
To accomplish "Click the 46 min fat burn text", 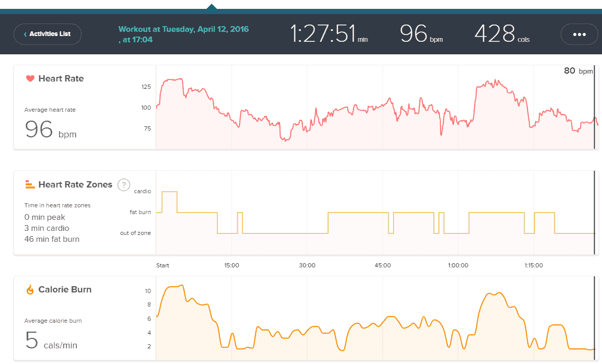I will tap(52, 239).
